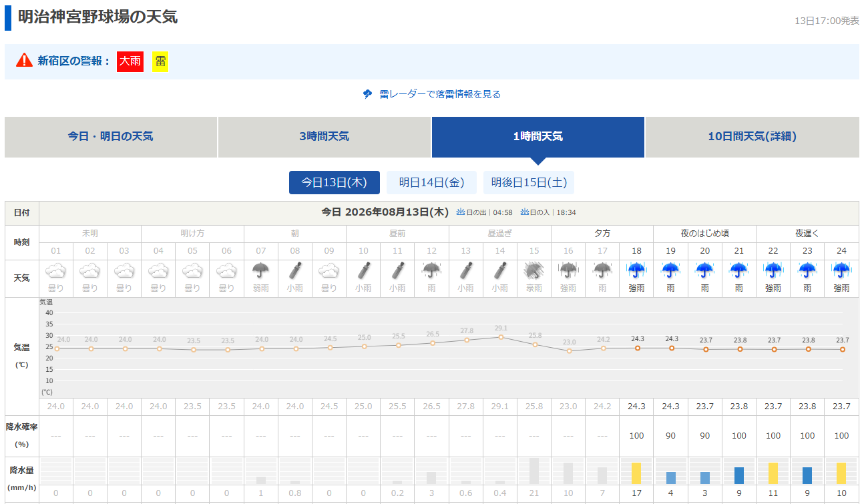Click the 23.0 temperature point on the graph

coord(569,350)
